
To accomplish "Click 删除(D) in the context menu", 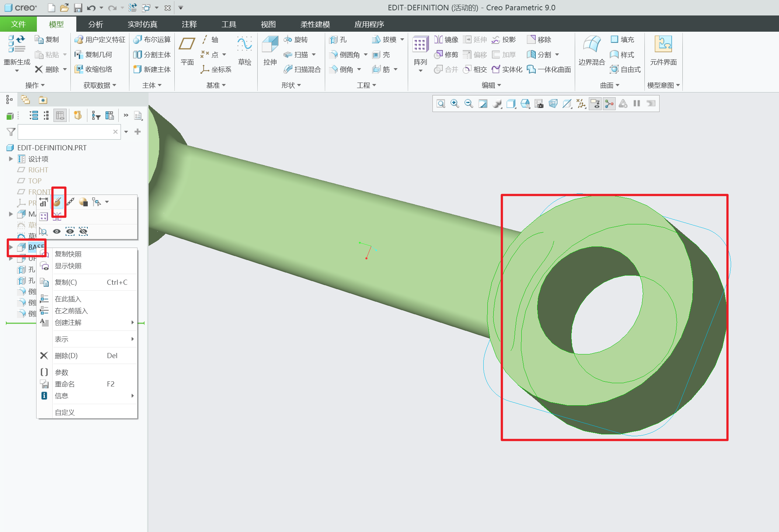I will click(x=66, y=356).
